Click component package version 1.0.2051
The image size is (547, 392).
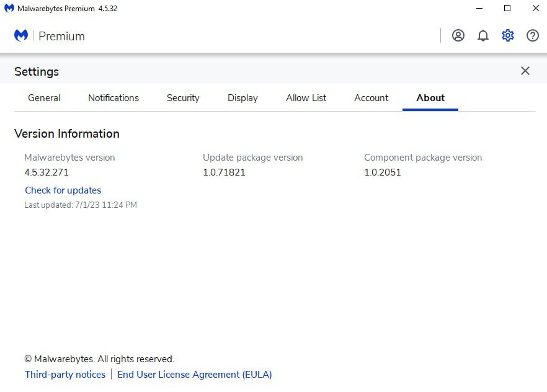click(x=382, y=172)
